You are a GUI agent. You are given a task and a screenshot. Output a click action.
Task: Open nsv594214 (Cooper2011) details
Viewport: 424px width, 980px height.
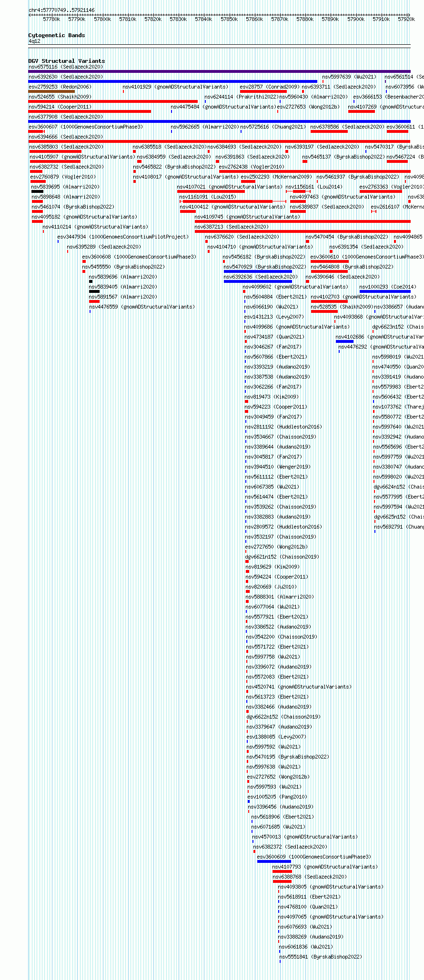[60, 107]
